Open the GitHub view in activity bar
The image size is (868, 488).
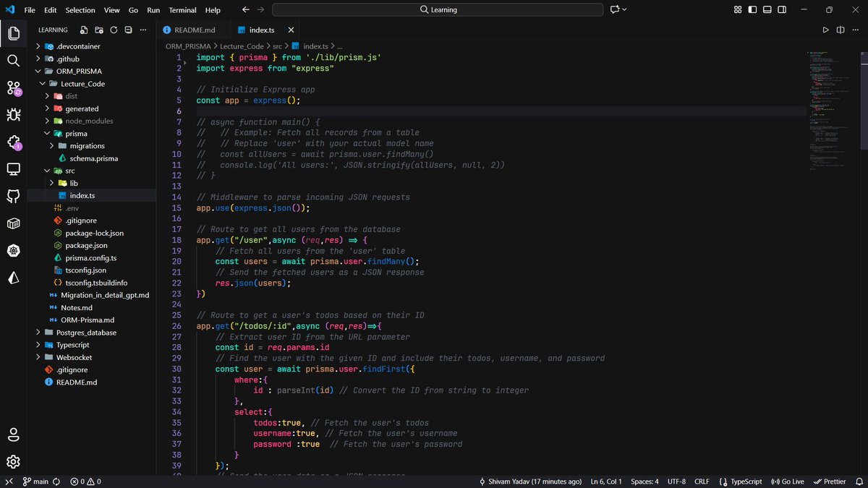tap(13, 196)
